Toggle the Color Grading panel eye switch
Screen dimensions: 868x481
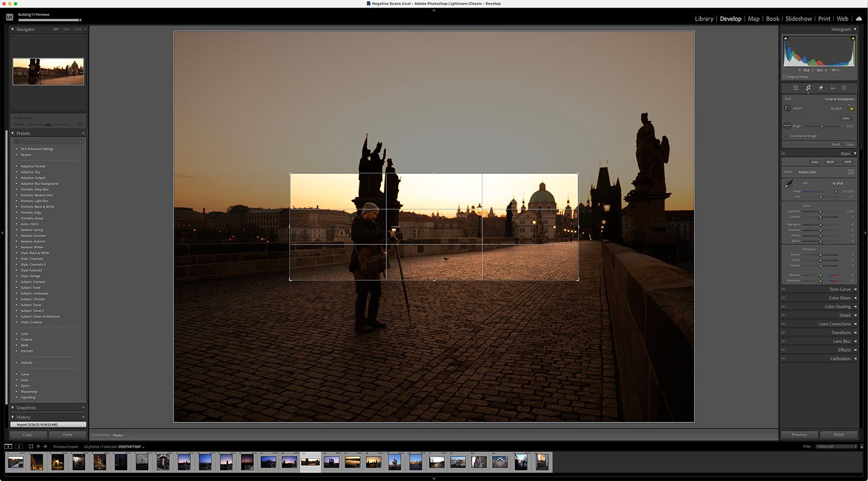[x=783, y=307]
